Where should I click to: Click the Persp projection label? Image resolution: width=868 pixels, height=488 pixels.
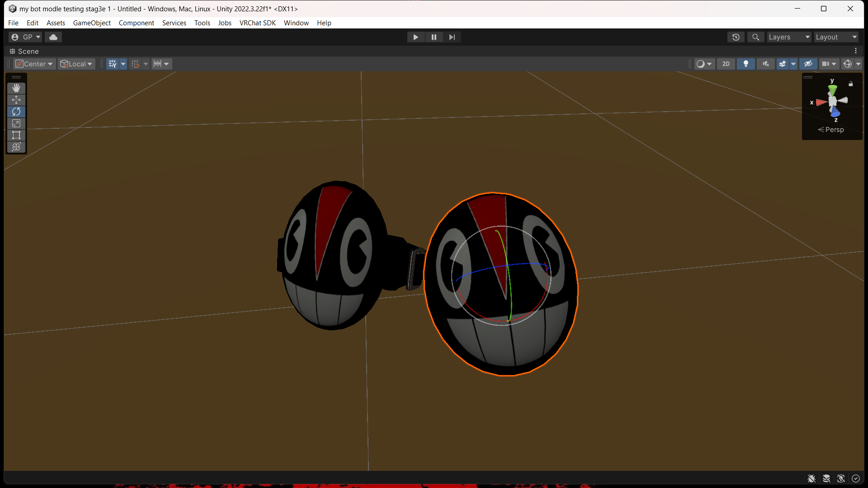(834, 130)
